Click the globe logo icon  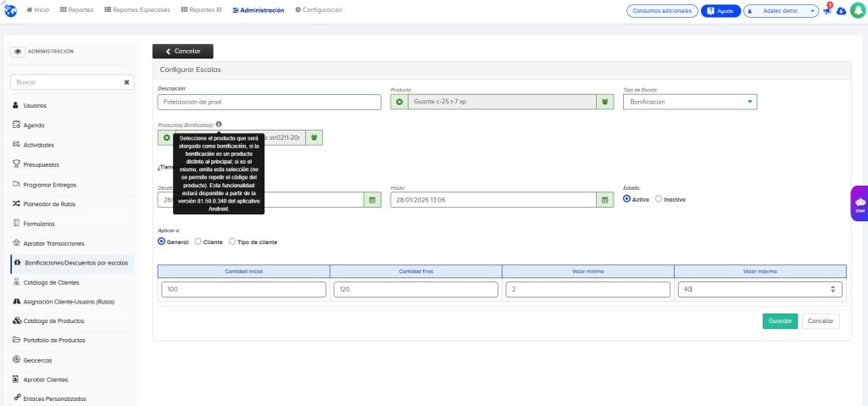[x=10, y=10]
